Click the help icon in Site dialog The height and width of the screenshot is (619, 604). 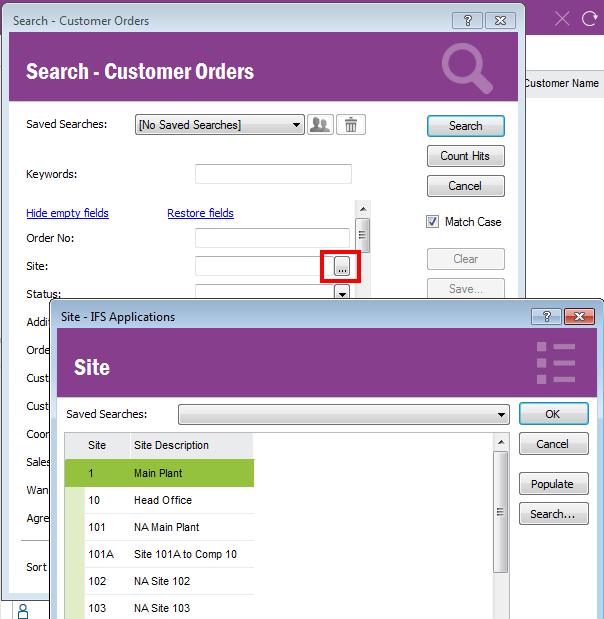[546, 316]
